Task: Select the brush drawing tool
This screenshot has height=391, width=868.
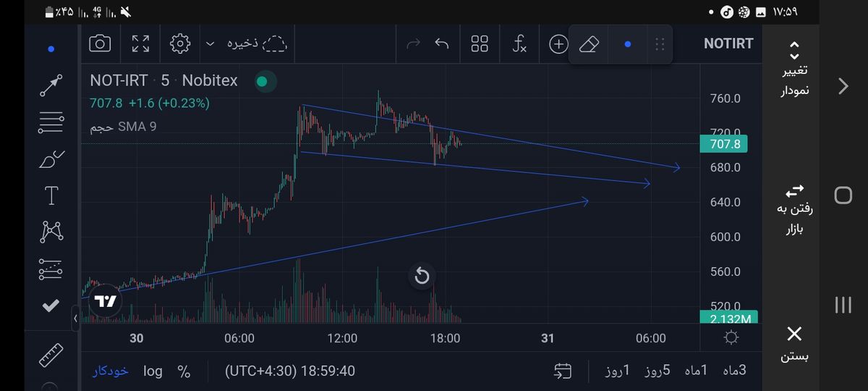Action: 51,159
